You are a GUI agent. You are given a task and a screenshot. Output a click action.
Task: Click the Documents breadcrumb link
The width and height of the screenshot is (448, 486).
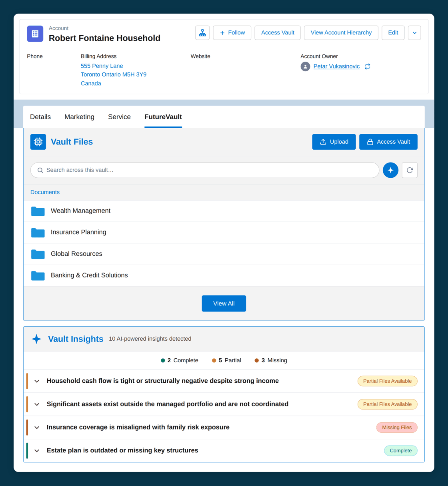[x=45, y=192]
